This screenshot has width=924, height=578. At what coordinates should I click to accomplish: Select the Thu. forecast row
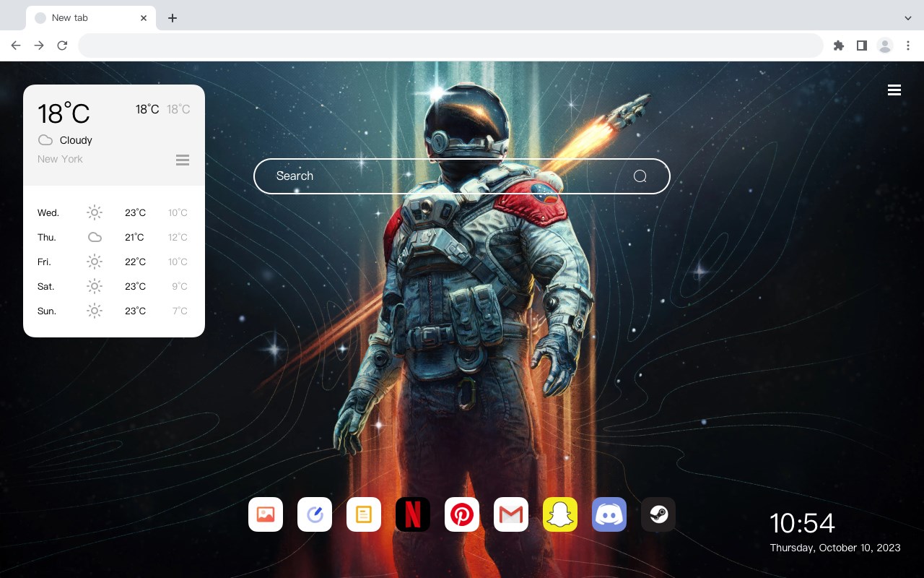click(113, 238)
